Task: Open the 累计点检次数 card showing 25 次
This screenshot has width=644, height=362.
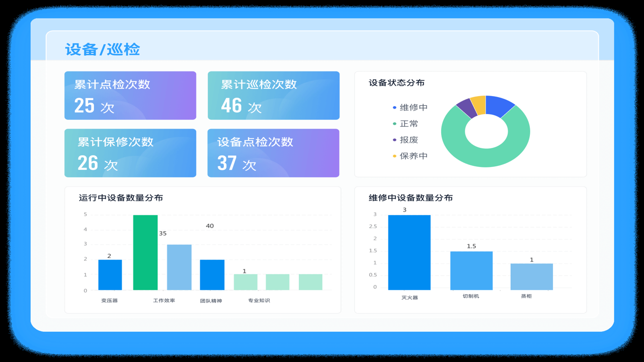Action: (x=130, y=96)
